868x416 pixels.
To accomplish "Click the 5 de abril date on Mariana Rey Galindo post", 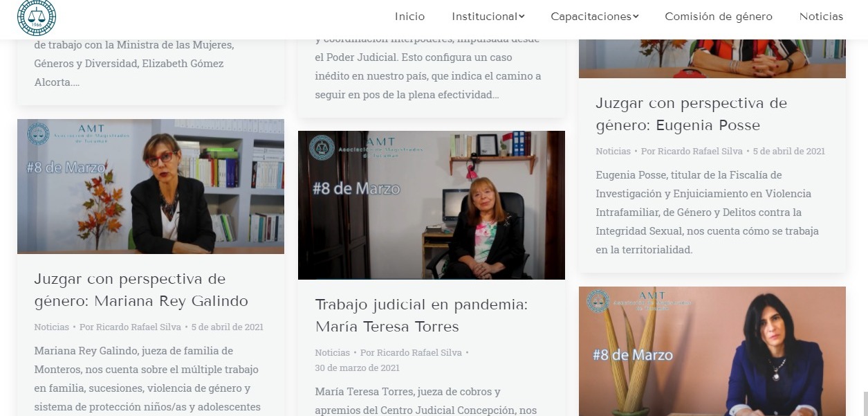I will pyautogui.click(x=228, y=327).
